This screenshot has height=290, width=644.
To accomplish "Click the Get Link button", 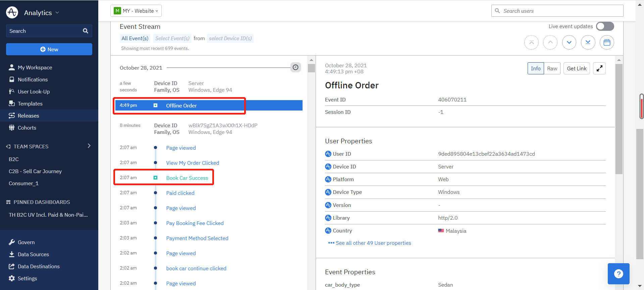I will click(x=577, y=68).
